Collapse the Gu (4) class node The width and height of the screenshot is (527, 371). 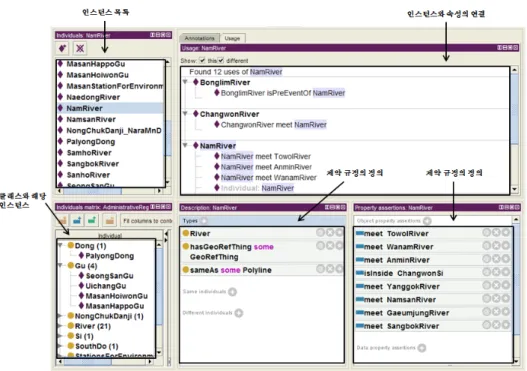[60, 265]
